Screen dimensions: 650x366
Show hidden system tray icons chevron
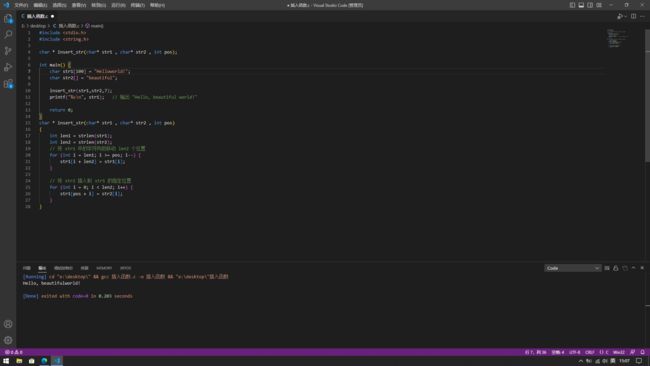point(581,361)
